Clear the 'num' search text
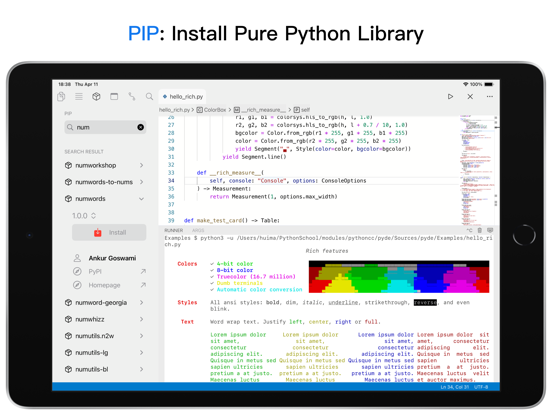The width and height of the screenshot is (552, 414). coord(140,127)
